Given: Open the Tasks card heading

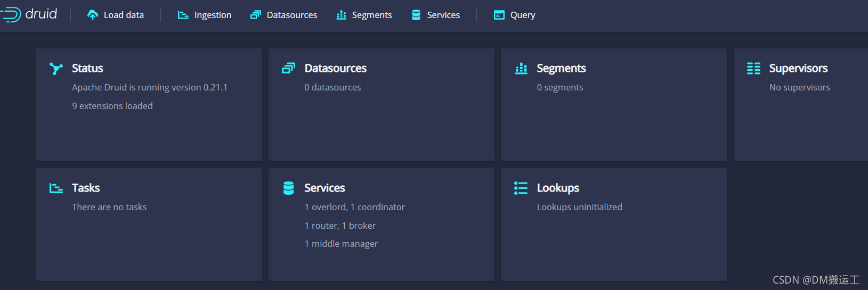Looking at the screenshot, I should coord(86,188).
